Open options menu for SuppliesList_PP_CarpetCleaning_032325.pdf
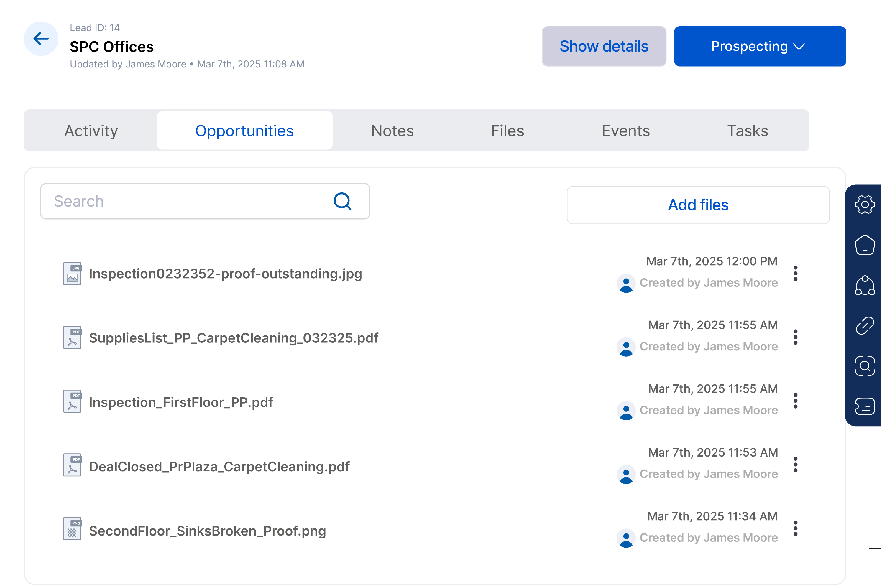Screen dimensions: 882x588 coord(795,337)
